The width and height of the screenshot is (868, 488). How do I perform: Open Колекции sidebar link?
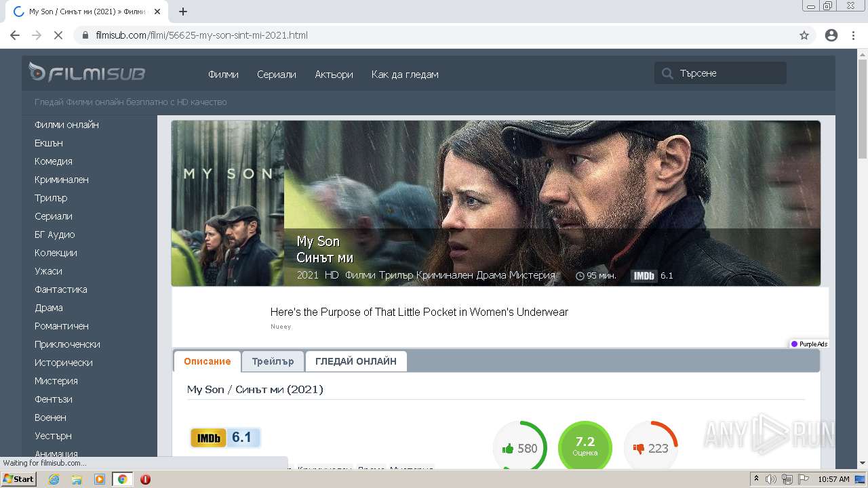point(56,253)
